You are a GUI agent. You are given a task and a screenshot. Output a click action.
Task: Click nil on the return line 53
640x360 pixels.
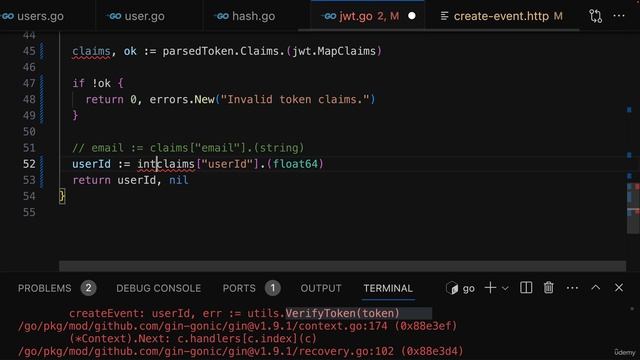pyautogui.click(x=178, y=180)
